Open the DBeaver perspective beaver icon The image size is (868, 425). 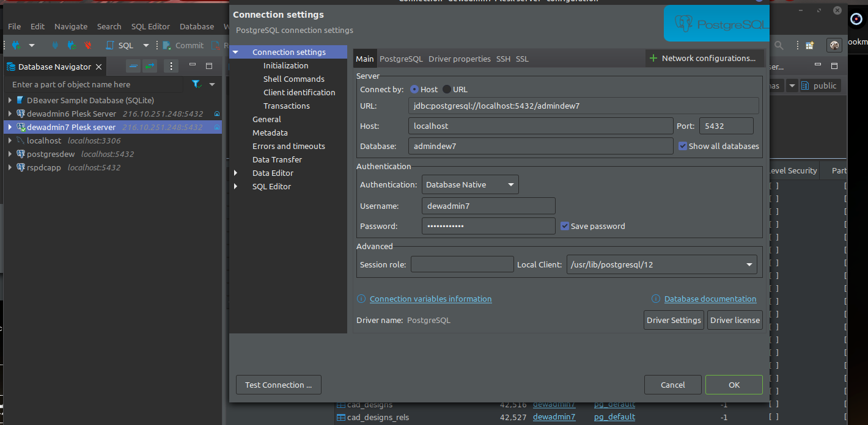click(834, 45)
